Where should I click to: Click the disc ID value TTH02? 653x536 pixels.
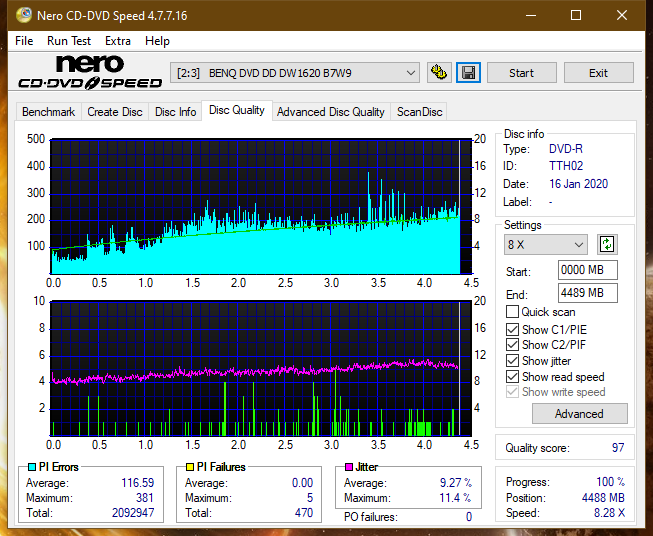point(566,166)
